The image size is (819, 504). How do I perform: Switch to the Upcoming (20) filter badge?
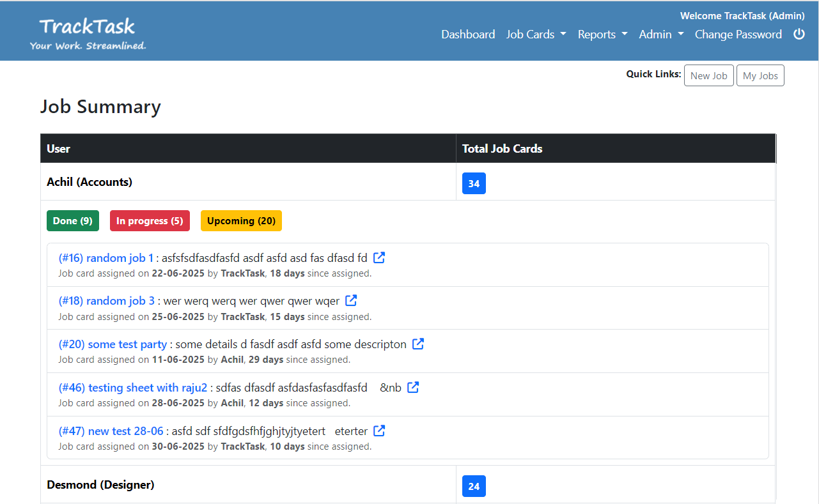click(x=241, y=220)
